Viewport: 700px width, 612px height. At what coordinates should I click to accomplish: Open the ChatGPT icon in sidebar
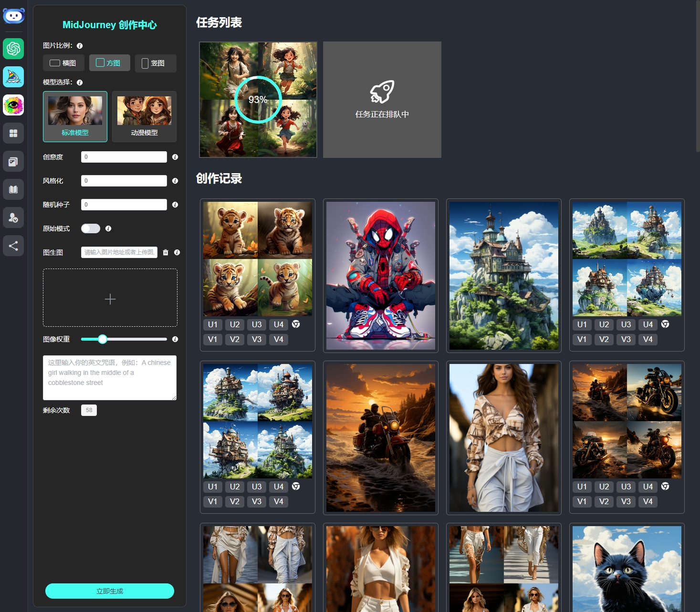point(13,49)
